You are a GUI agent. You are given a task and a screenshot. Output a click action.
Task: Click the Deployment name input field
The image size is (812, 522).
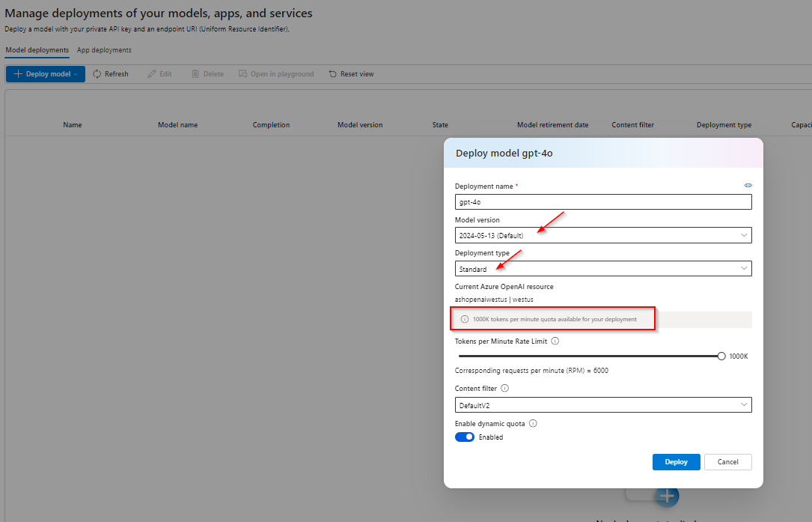click(x=603, y=201)
